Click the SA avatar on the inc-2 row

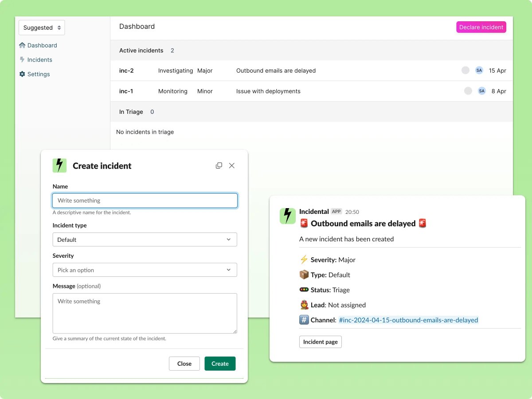pyautogui.click(x=479, y=70)
